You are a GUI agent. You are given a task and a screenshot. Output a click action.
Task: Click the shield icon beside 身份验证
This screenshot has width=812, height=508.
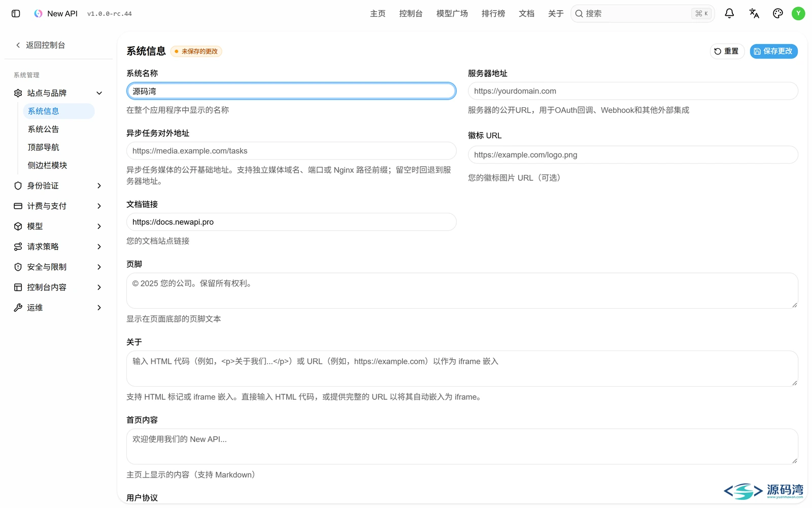[18, 186]
